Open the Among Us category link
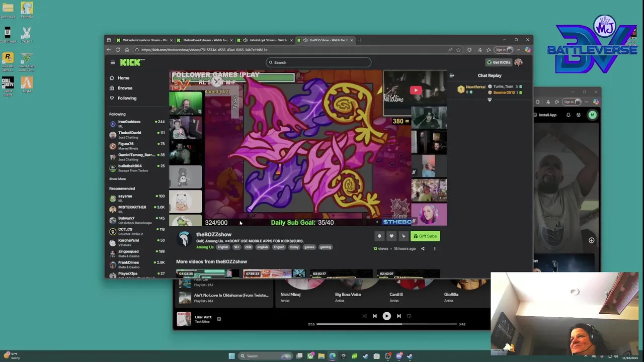 tap(205, 247)
